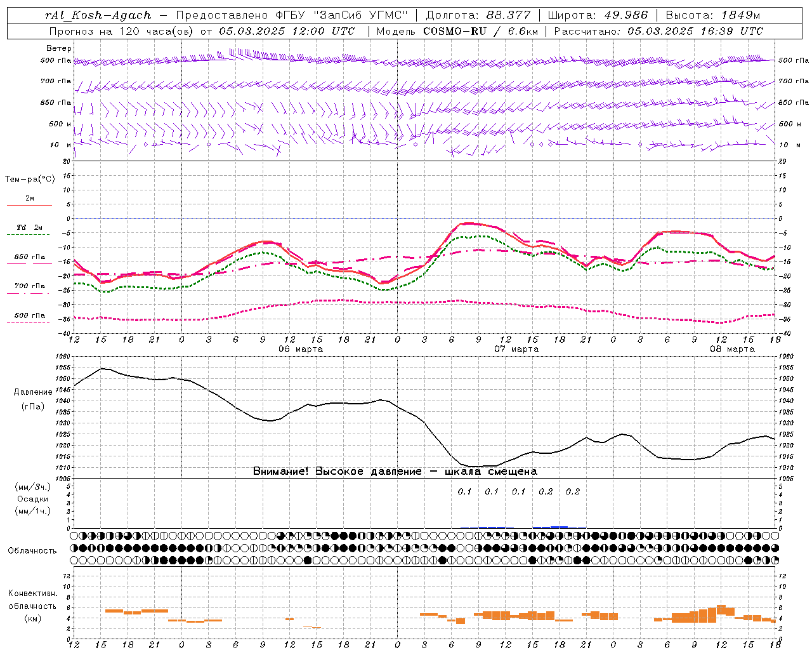
Task: Click the 07 марта date label
Action: point(516,349)
